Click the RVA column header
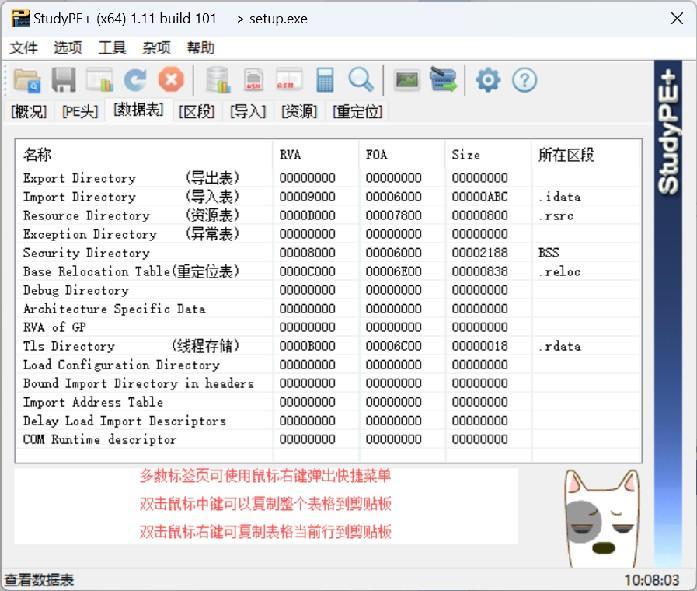Screen dimensions: 697x591 316,155
